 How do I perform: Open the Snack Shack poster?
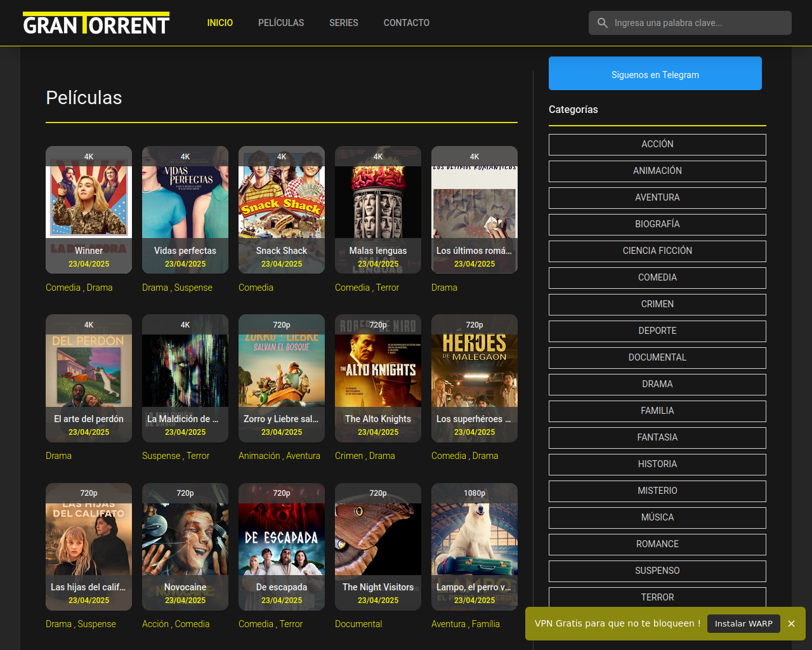point(282,210)
